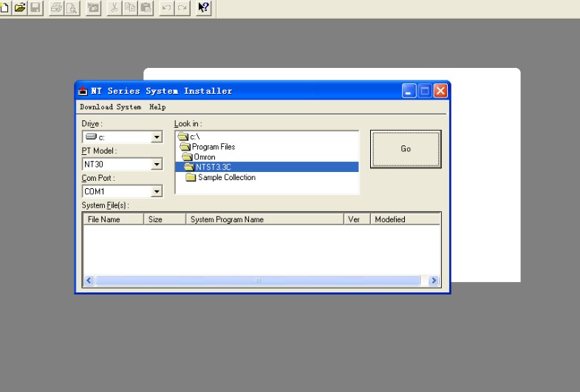Viewport: 580px width, 392px height.
Task: Expand the Com Port dropdown showing COM1
Action: point(156,192)
